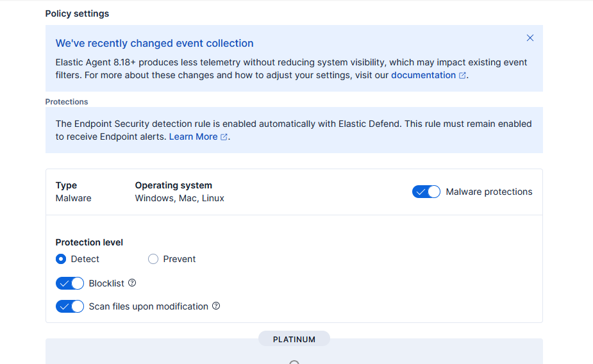Toggle Scan files upon modification switch
This screenshot has height=364, width=593.
[x=70, y=306]
